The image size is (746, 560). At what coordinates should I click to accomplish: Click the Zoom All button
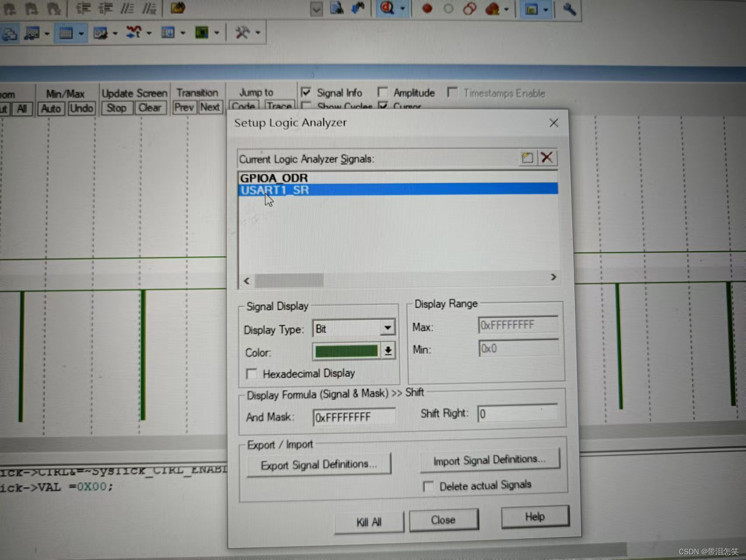[21, 108]
